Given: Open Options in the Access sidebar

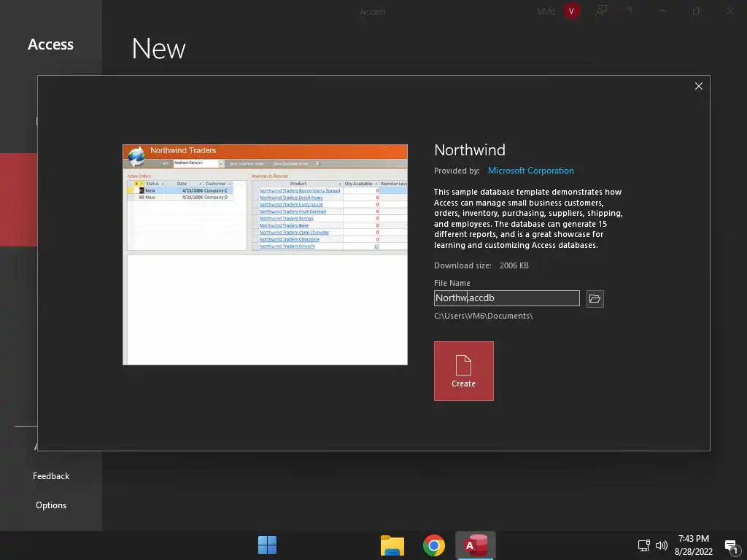Looking at the screenshot, I should pyautogui.click(x=51, y=505).
